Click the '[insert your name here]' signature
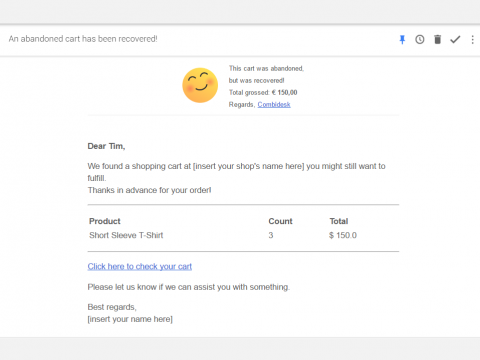Screen dimensions: 480x360 tap(130, 319)
